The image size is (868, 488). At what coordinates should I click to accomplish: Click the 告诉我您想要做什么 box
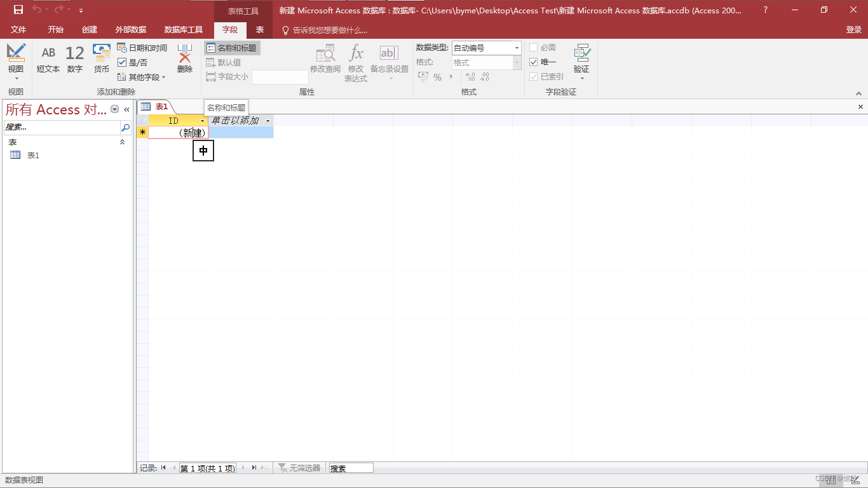pos(330,30)
